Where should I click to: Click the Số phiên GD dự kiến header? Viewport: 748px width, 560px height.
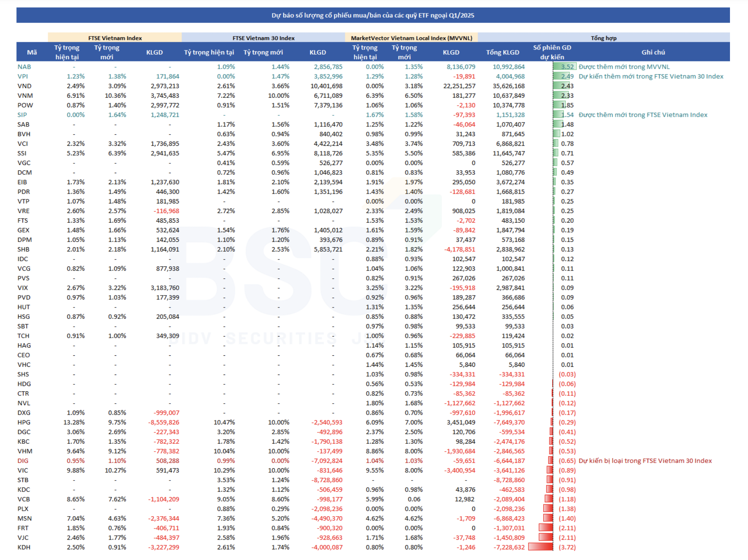pyautogui.click(x=552, y=52)
